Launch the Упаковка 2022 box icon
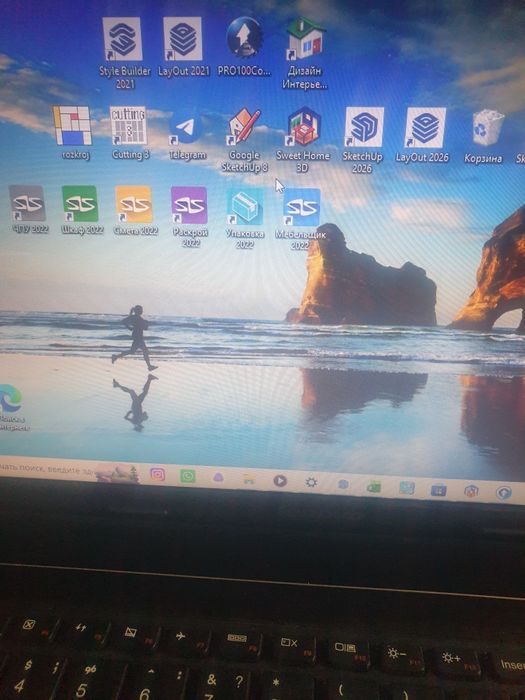This screenshot has width=525, height=700. [x=245, y=206]
